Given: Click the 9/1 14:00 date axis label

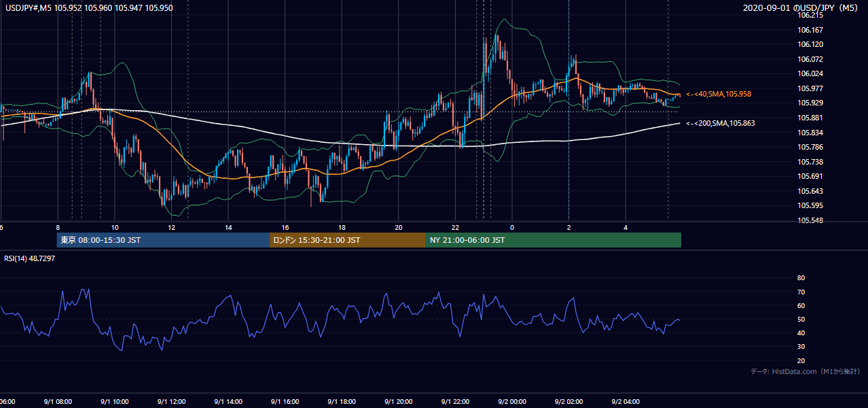Looking at the screenshot, I should click(228, 402).
